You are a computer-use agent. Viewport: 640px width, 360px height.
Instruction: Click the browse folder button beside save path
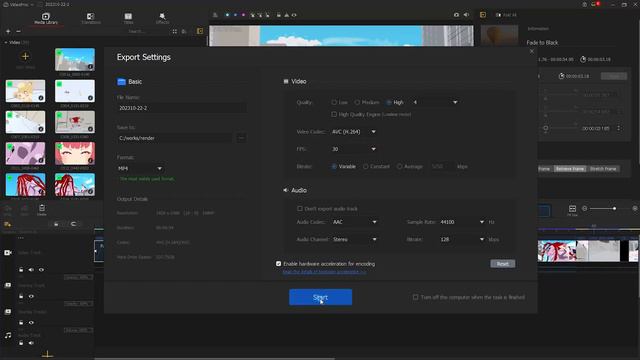(x=241, y=138)
